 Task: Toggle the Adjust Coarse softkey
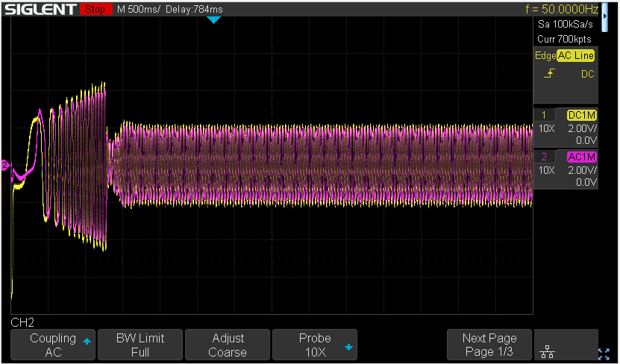coord(228,345)
